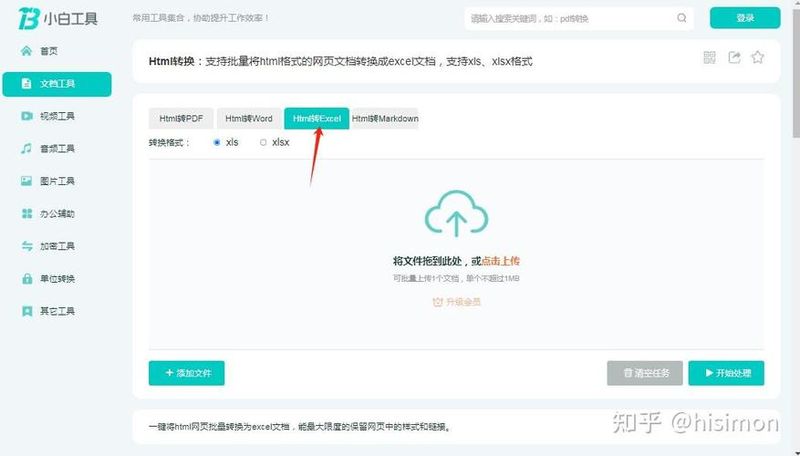The image size is (800, 456).
Task: Select xlsx format radio button
Action: point(263,143)
